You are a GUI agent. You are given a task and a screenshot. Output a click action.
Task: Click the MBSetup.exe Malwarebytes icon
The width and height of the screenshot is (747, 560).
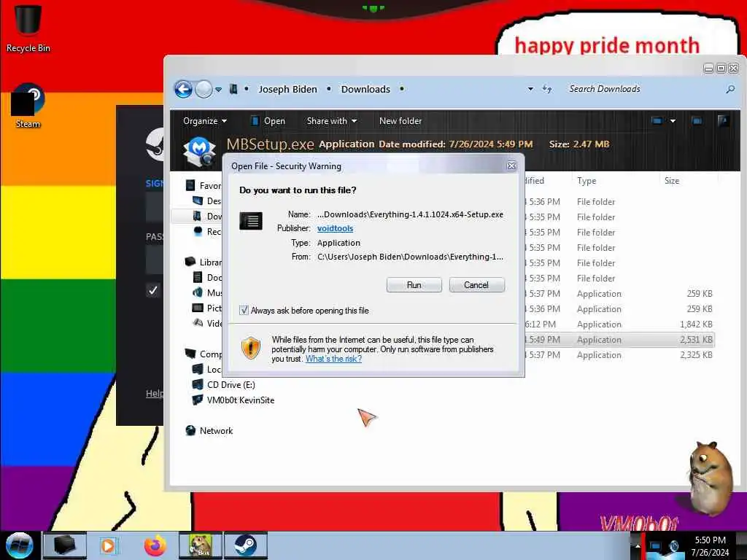pos(200,150)
